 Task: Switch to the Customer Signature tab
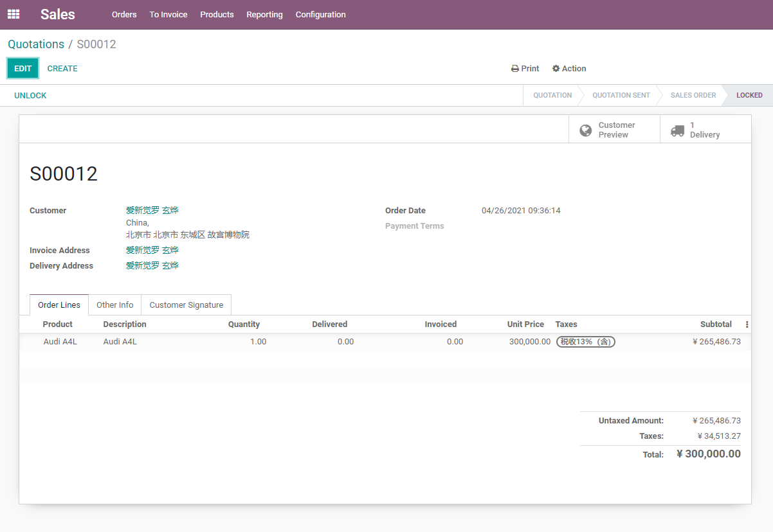coord(186,305)
